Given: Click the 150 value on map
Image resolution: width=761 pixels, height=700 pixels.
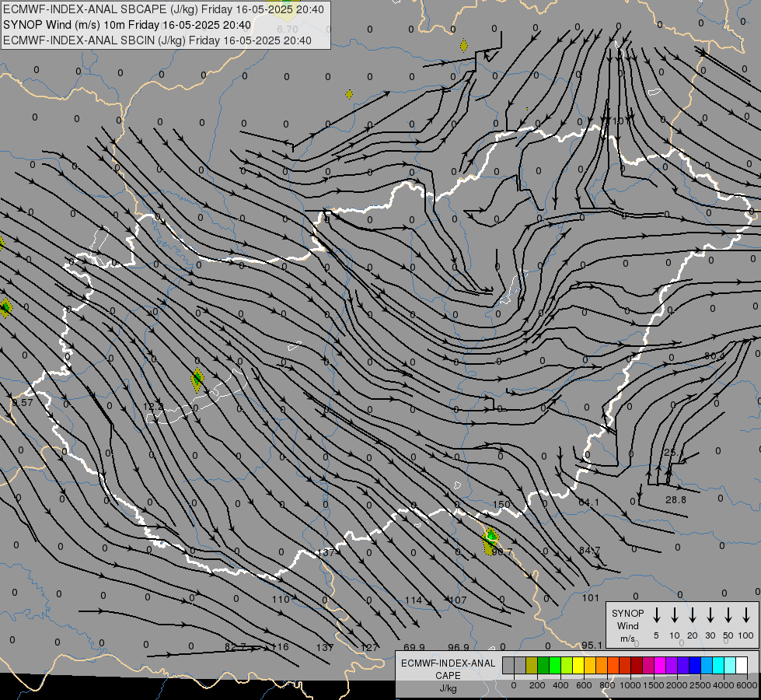Looking at the screenshot, I should 501,504.
